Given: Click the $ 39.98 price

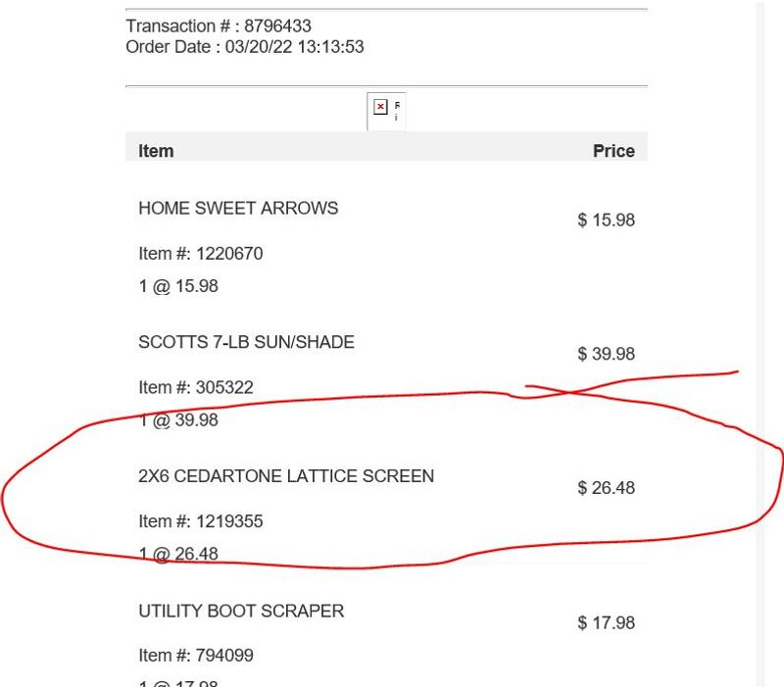Looking at the screenshot, I should pyautogui.click(x=607, y=354).
